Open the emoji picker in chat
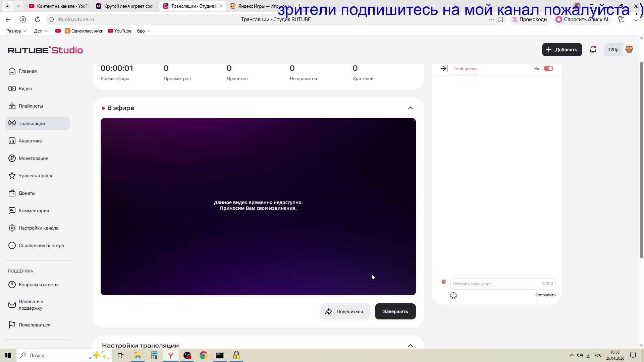 [453, 295]
